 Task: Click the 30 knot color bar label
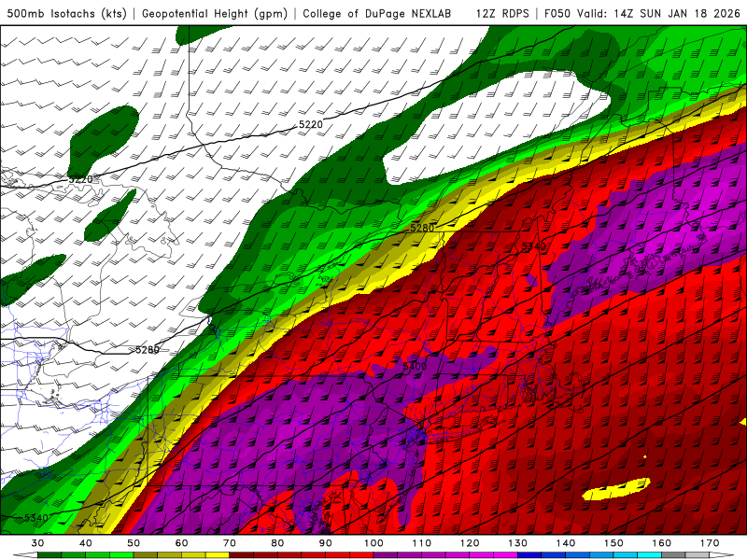click(x=37, y=543)
